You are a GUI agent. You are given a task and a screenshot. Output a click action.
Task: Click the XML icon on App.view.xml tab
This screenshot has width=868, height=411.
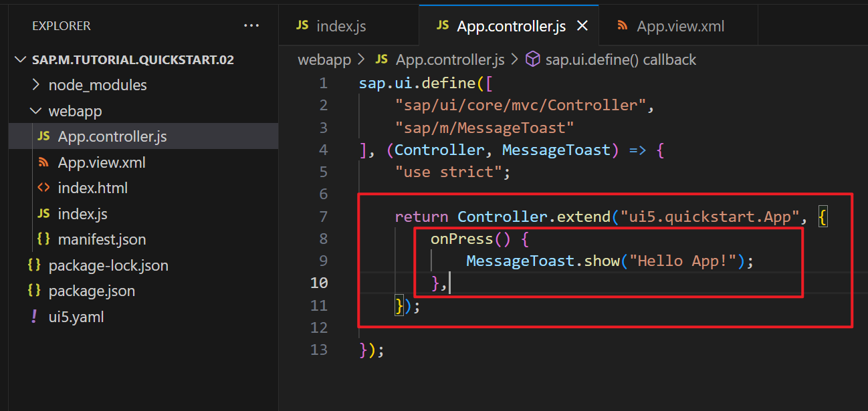click(x=623, y=25)
